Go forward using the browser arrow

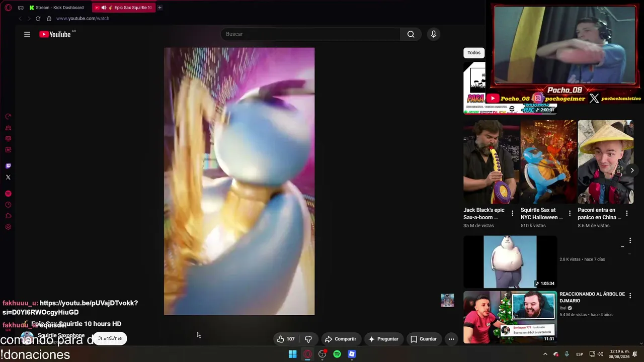click(29, 19)
